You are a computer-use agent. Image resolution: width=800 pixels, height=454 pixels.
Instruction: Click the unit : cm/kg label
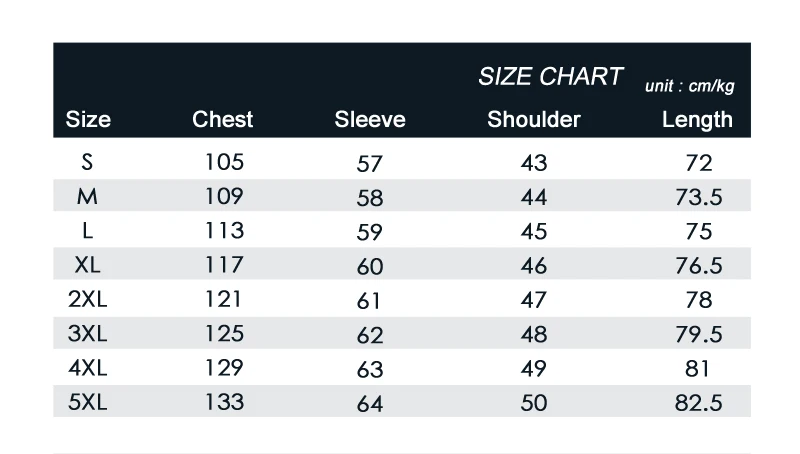689,86
